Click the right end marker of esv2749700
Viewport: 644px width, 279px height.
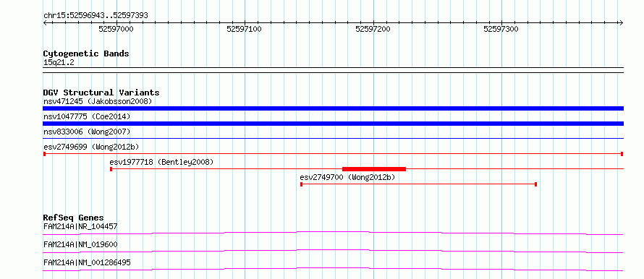(x=536, y=184)
